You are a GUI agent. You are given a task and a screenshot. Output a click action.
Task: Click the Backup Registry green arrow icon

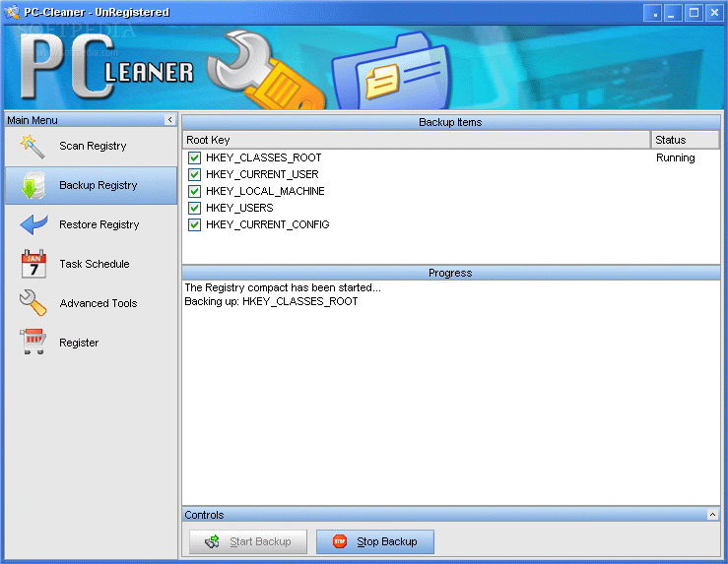(x=33, y=185)
